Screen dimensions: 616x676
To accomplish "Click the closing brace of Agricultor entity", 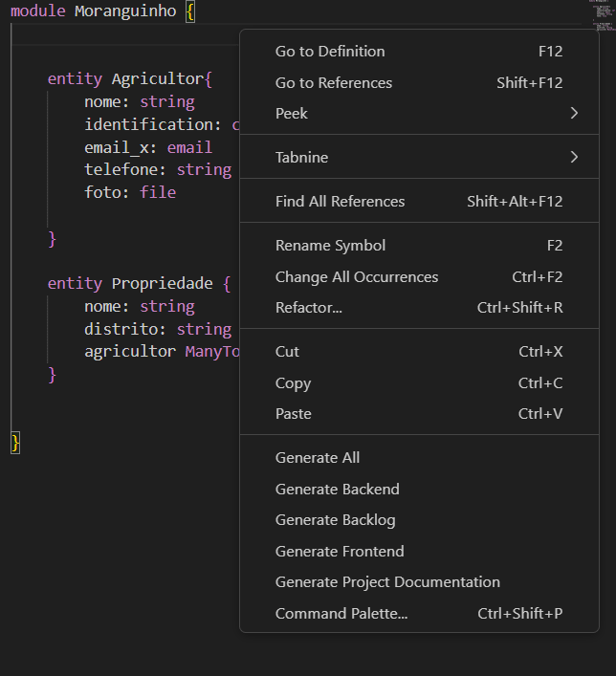I will coord(53,238).
